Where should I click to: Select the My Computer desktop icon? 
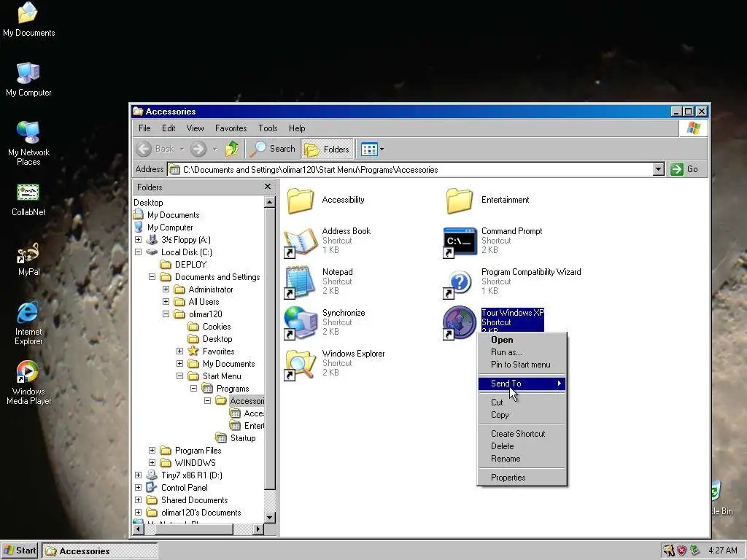coord(28,79)
